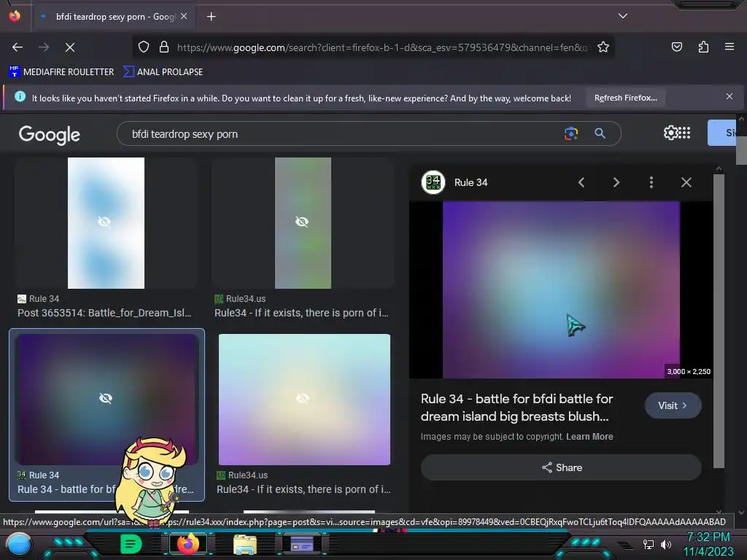This screenshot has height=560, width=747.
Task: Open 'Post 3653514: Battle_for_Dream_Isl...' result
Action: (x=104, y=313)
